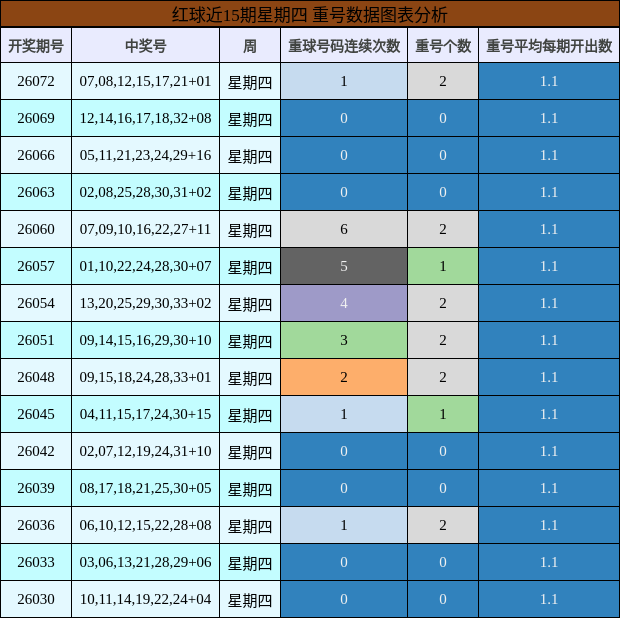The width and height of the screenshot is (620, 618).
Task: Select issue number 26054
Action: pyautogui.click(x=36, y=303)
